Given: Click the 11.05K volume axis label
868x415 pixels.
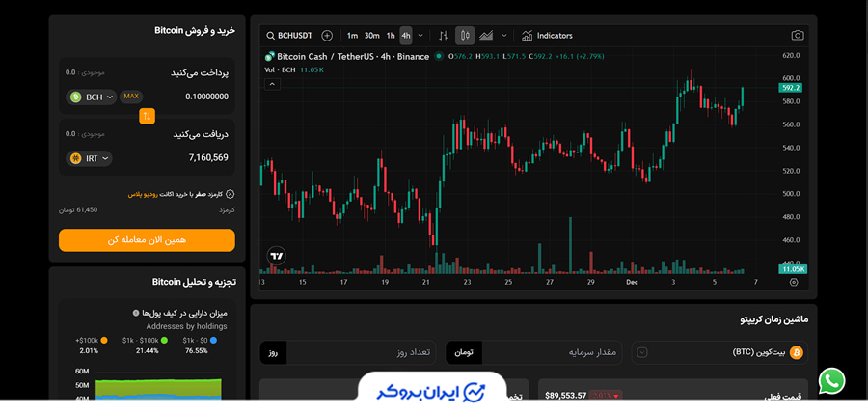Looking at the screenshot, I should [x=793, y=269].
